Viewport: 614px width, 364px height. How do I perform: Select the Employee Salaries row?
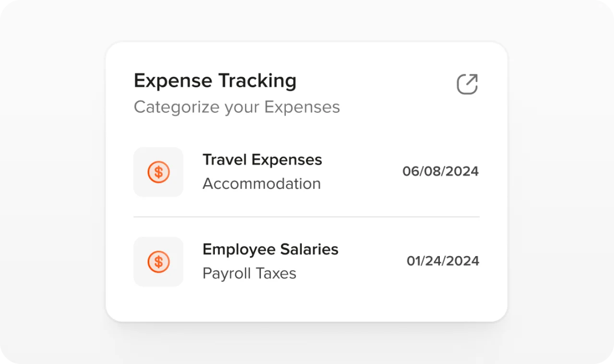(x=307, y=261)
